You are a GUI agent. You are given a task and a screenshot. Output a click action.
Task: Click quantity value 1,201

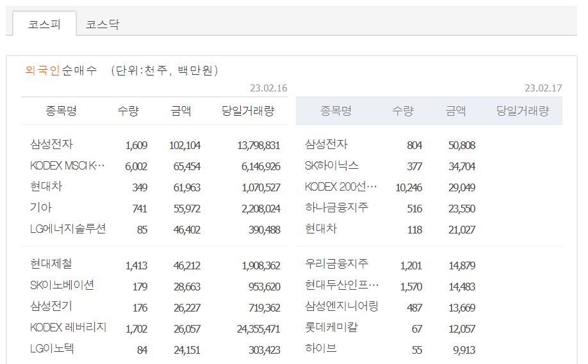click(x=411, y=265)
